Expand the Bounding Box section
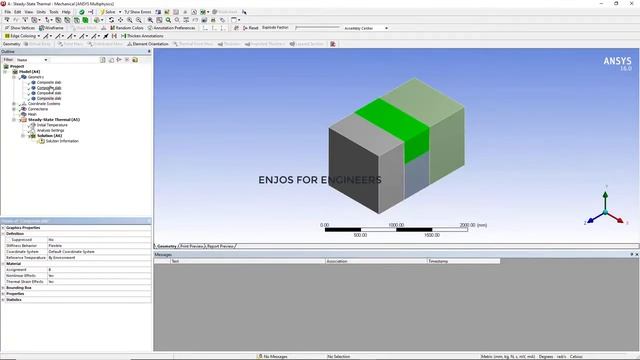 [3, 288]
